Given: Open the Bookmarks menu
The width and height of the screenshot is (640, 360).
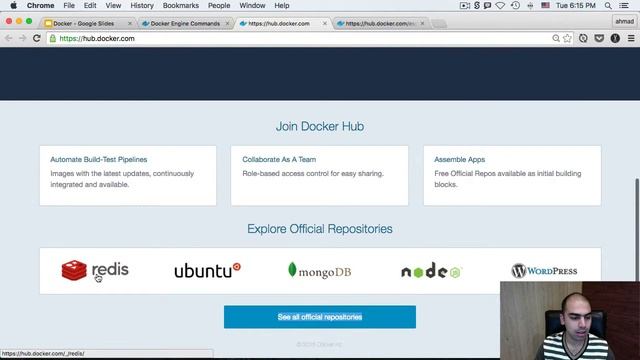Looking at the screenshot, I should [x=180, y=5].
